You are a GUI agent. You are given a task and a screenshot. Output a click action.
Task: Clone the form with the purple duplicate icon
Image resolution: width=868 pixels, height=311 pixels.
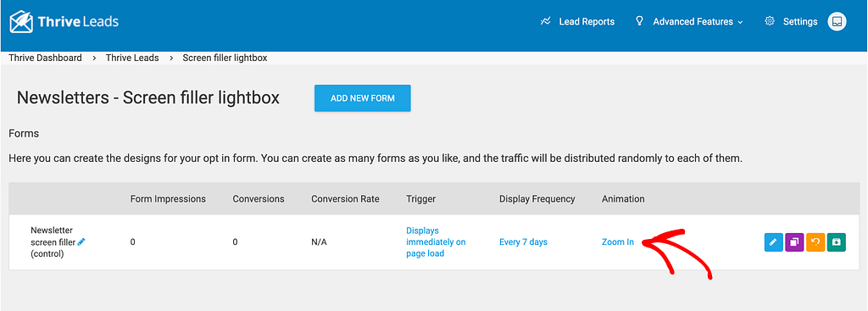pos(794,242)
